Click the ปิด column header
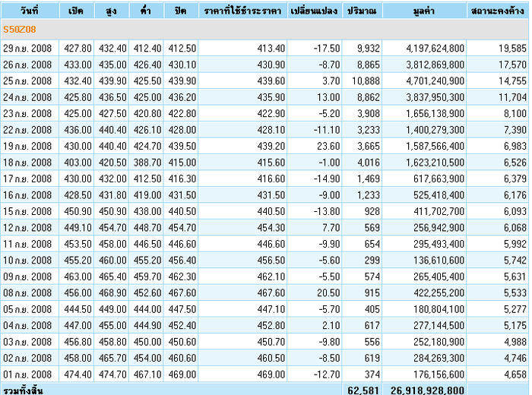This screenshot has height=395, width=532. (x=180, y=11)
